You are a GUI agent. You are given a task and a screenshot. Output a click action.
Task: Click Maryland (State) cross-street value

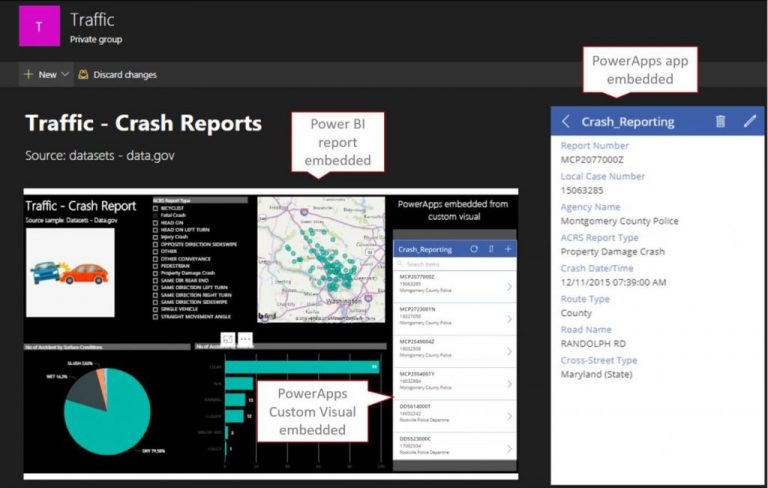597,374
